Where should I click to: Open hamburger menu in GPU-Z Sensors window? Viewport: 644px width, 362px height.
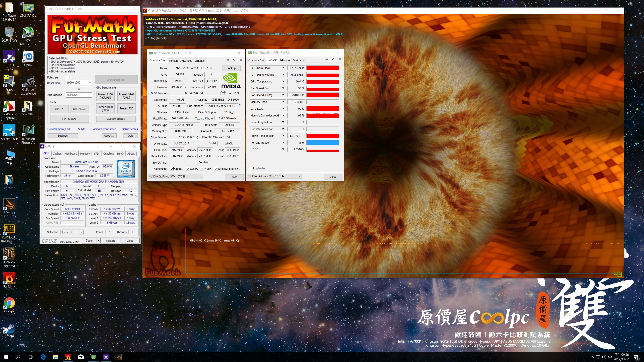click(340, 59)
